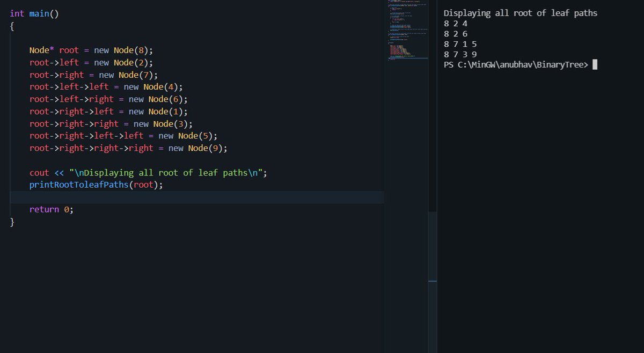644x353 pixels.
Task: Click the line 'root->right->right = new Node(3);'
Action: click(x=111, y=124)
